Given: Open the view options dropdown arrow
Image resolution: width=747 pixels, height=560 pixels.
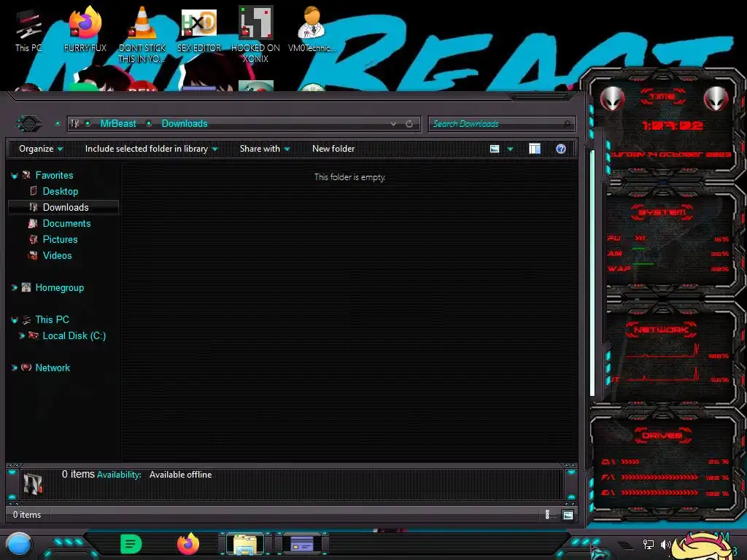Looking at the screenshot, I should click(510, 149).
